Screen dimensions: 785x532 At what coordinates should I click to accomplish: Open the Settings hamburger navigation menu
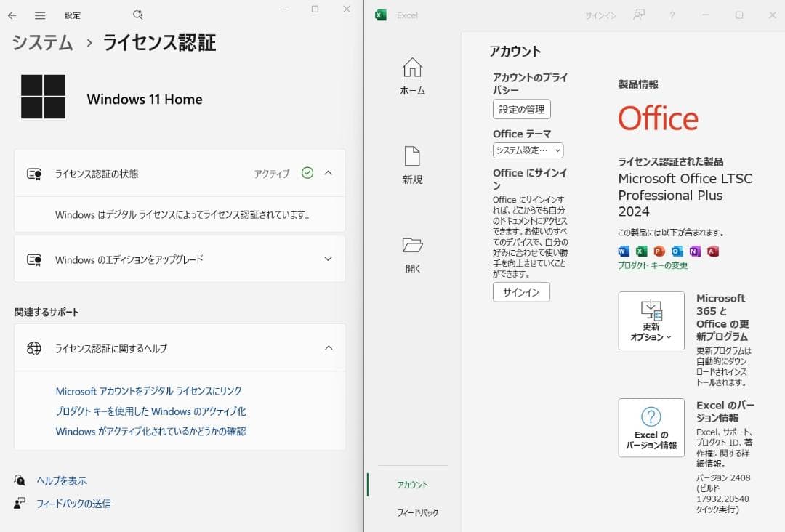40,15
